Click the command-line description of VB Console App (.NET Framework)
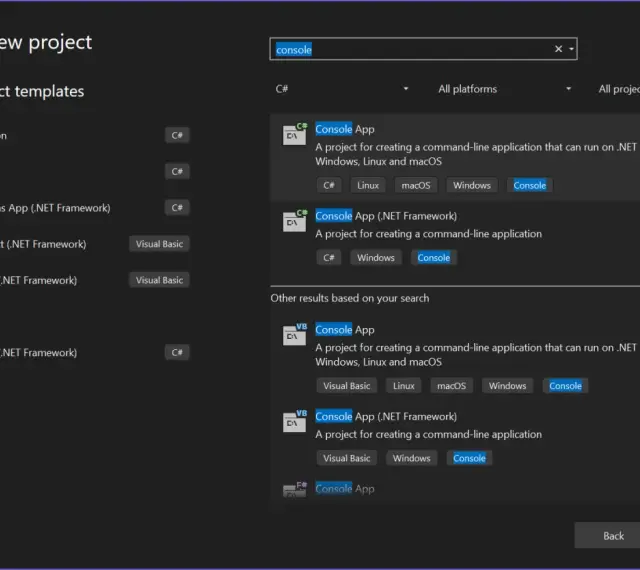The height and width of the screenshot is (570, 640). (428, 434)
